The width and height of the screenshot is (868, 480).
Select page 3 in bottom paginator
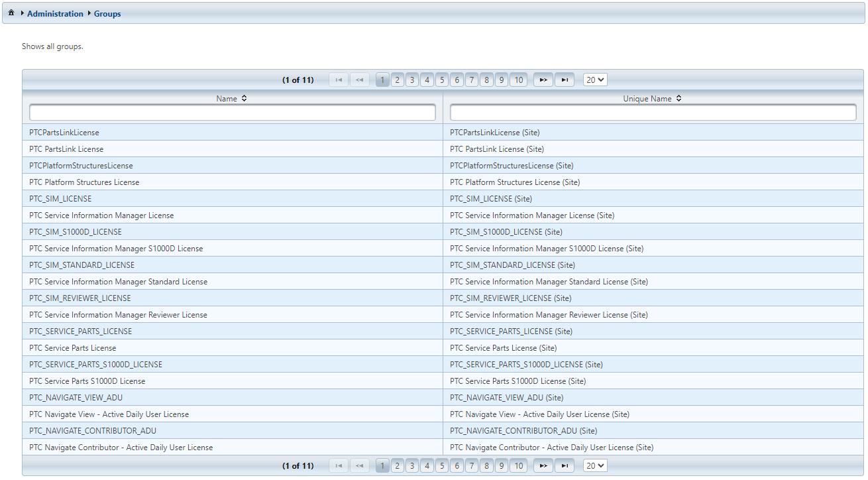[x=412, y=466]
